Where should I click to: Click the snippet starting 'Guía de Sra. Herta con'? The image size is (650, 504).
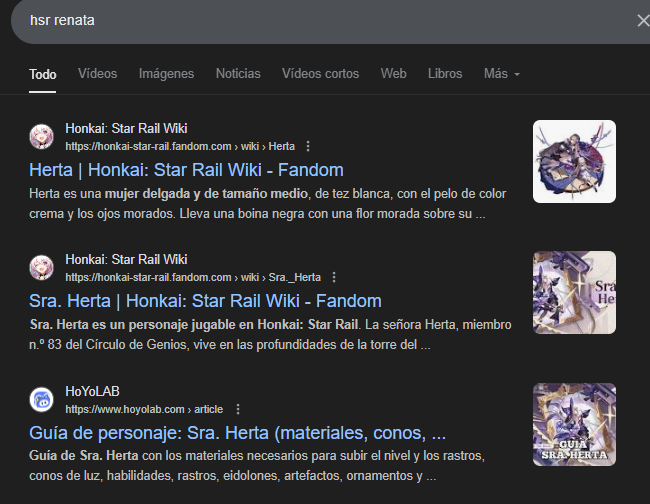tap(257, 465)
